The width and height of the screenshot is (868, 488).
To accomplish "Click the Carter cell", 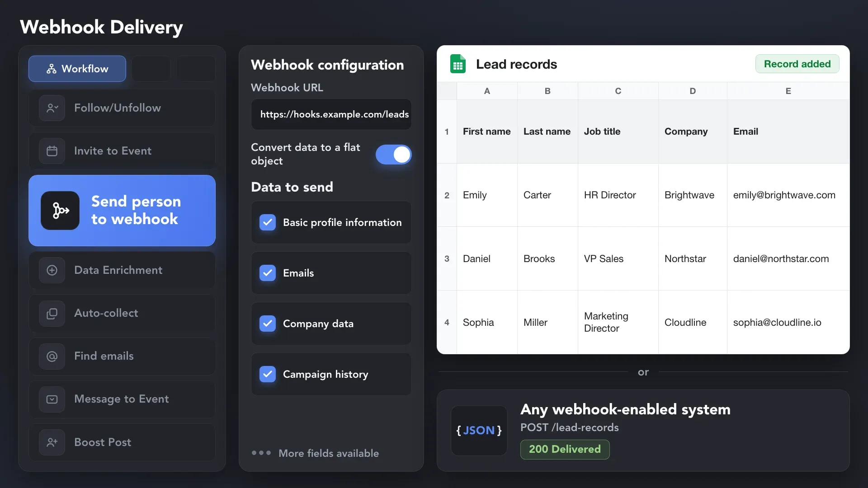I will click(x=547, y=195).
